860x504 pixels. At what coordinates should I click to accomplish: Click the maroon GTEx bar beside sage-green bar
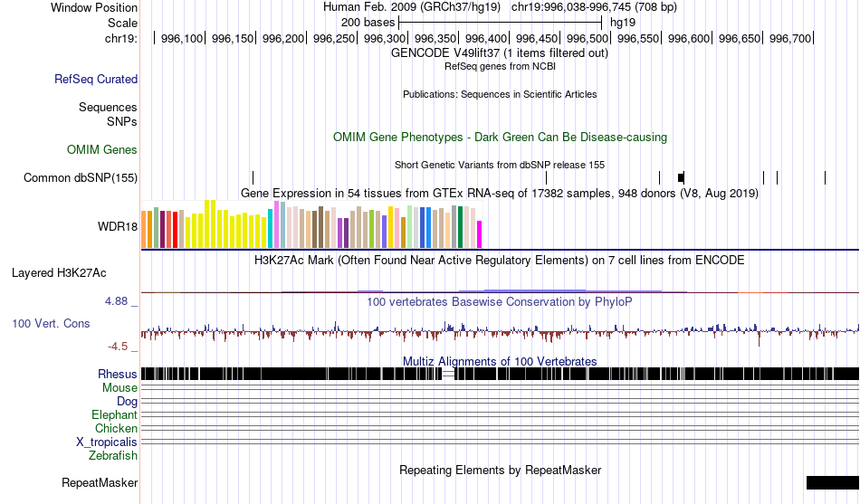tap(162, 229)
